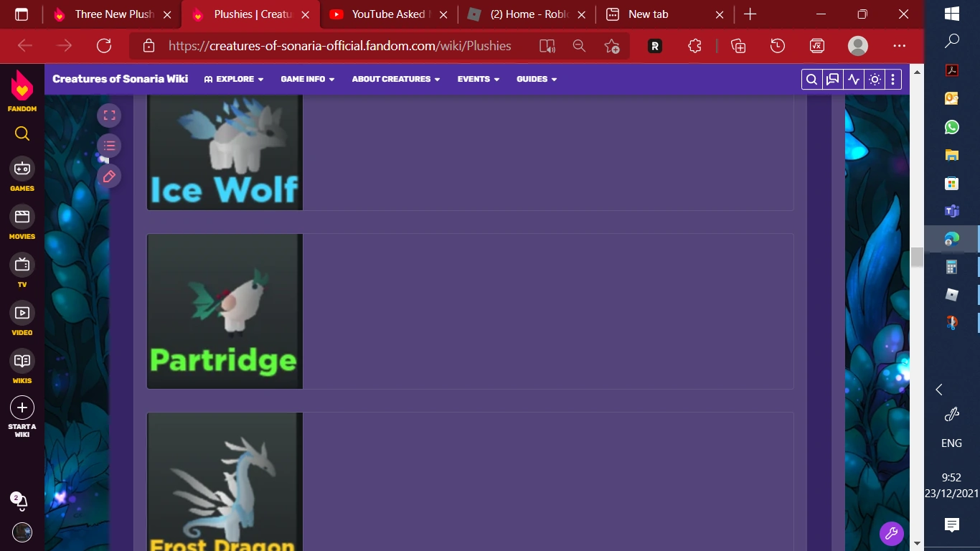This screenshot has height=551, width=980.
Task: Open Discussions via the speech bubble icon
Action: (831, 79)
